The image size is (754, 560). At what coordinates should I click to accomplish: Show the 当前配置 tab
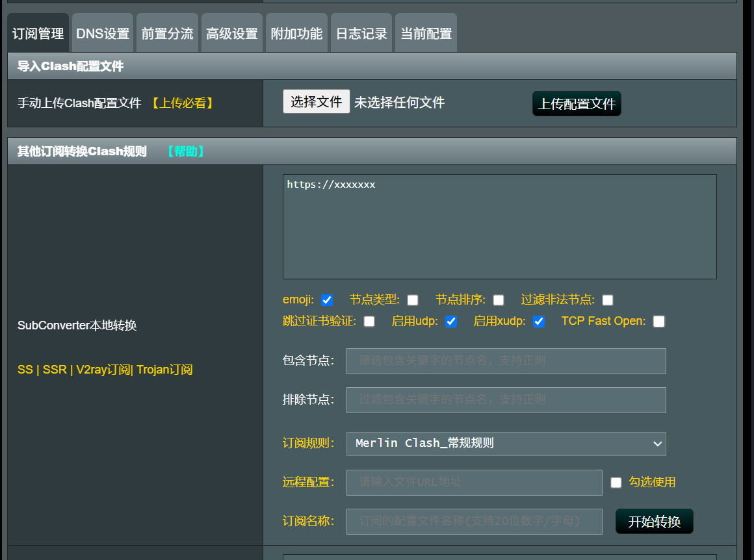[426, 34]
